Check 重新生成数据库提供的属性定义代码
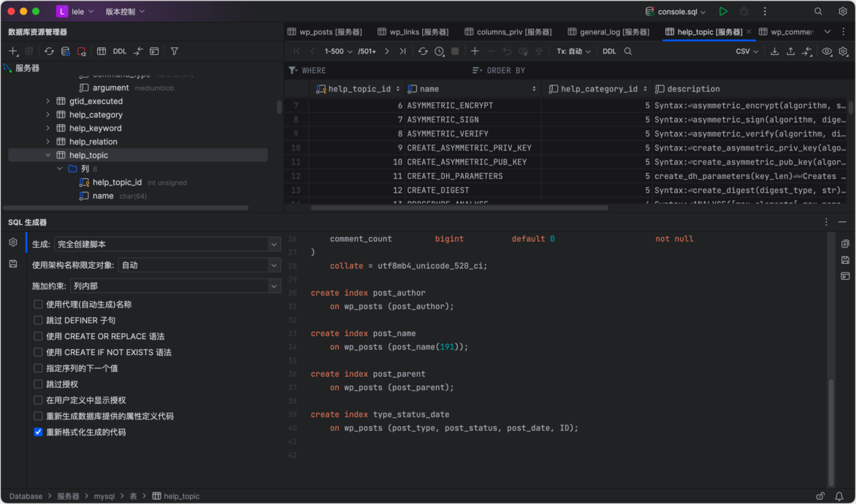 pyautogui.click(x=38, y=416)
